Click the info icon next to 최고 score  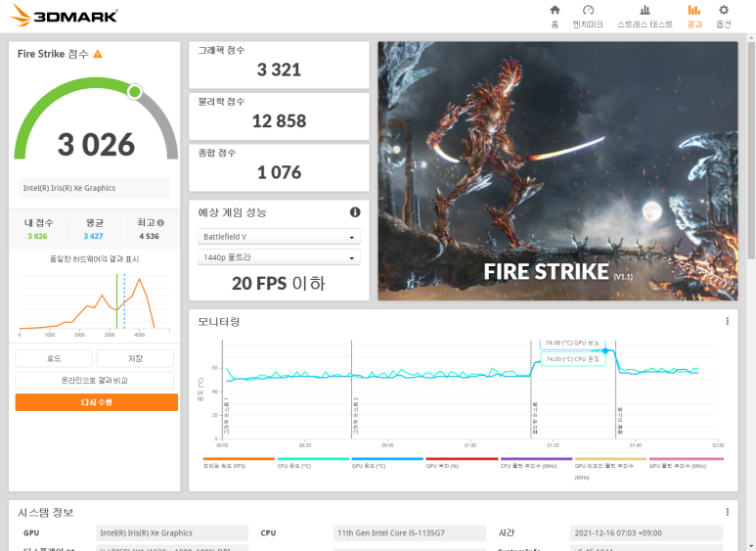coord(160,223)
